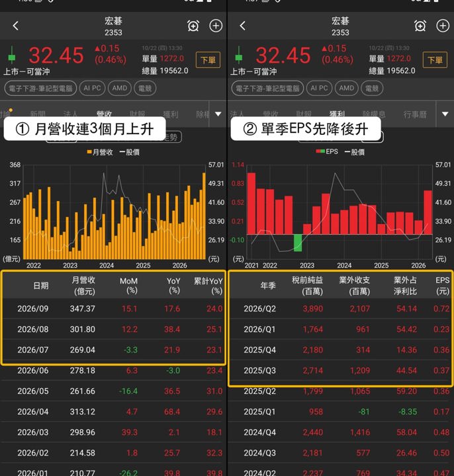Select the 2026/05 revenue row
Image resolution: width=454 pixels, height=476 pixels.
113,391
